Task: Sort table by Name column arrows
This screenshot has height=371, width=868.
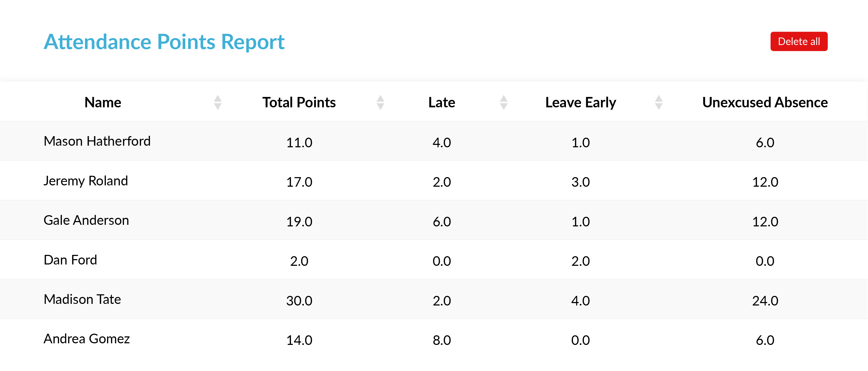Action: point(218,102)
